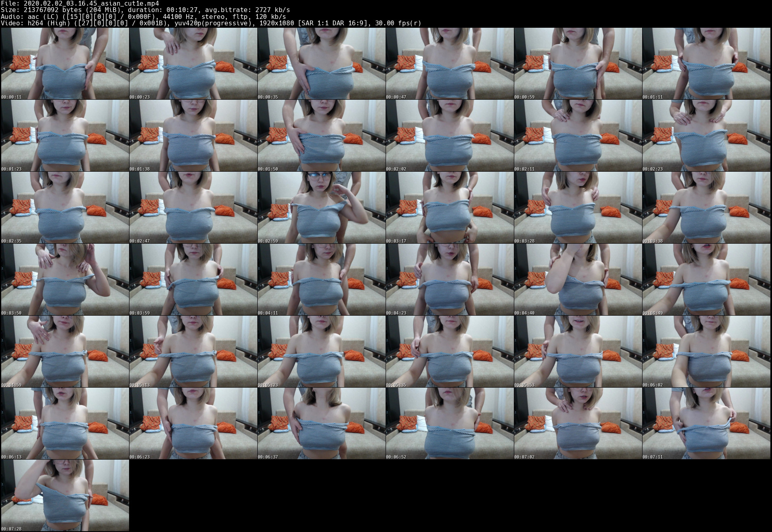The image size is (772, 532).
Task: Pick the preview frame timestamped 00:03:28
Action: (x=578, y=207)
